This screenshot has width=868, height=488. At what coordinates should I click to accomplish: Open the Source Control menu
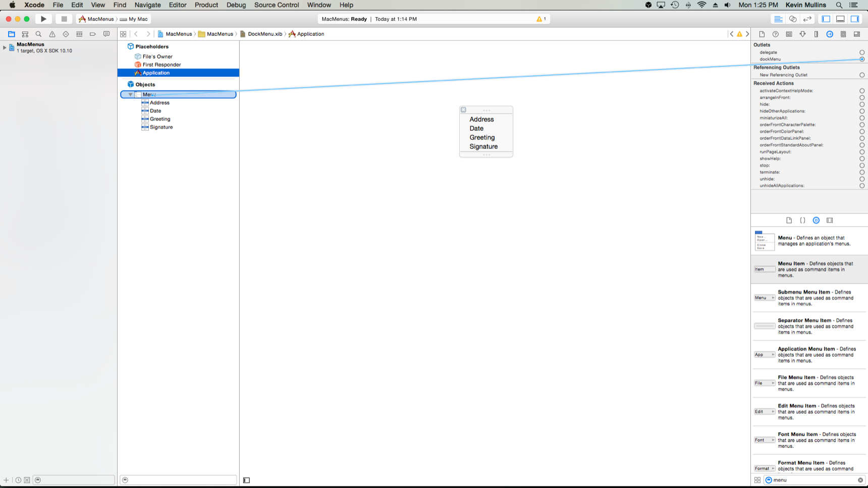point(277,5)
